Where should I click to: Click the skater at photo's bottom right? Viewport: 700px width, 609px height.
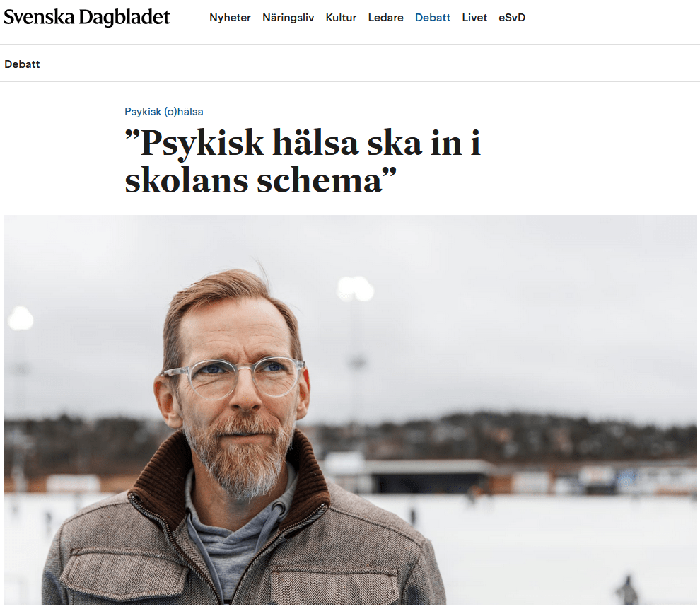pos(627,589)
